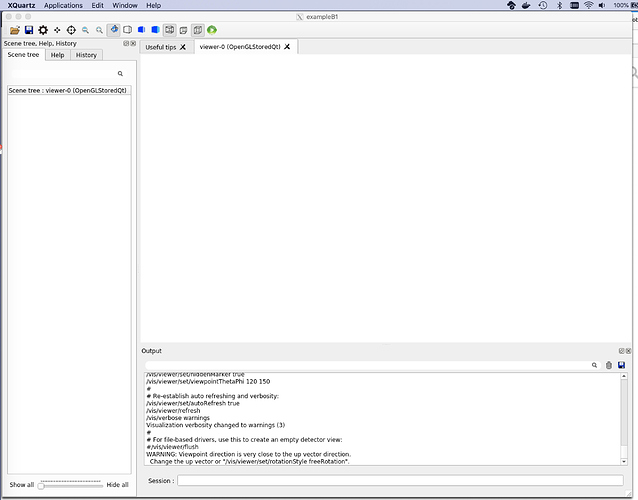Save output with blue floppy icon
This screenshot has height=500, width=638.
pos(621,365)
